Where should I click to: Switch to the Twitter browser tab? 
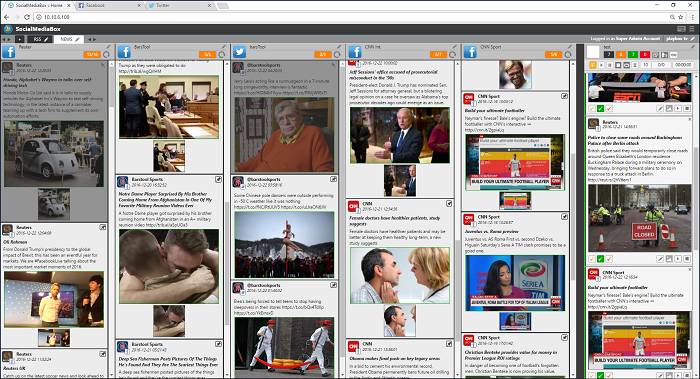point(181,5)
